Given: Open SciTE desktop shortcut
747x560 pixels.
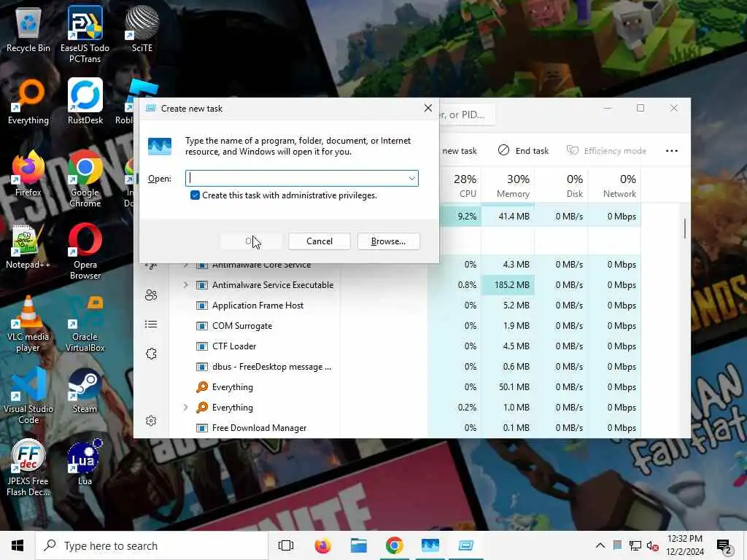Looking at the screenshot, I should [142, 29].
